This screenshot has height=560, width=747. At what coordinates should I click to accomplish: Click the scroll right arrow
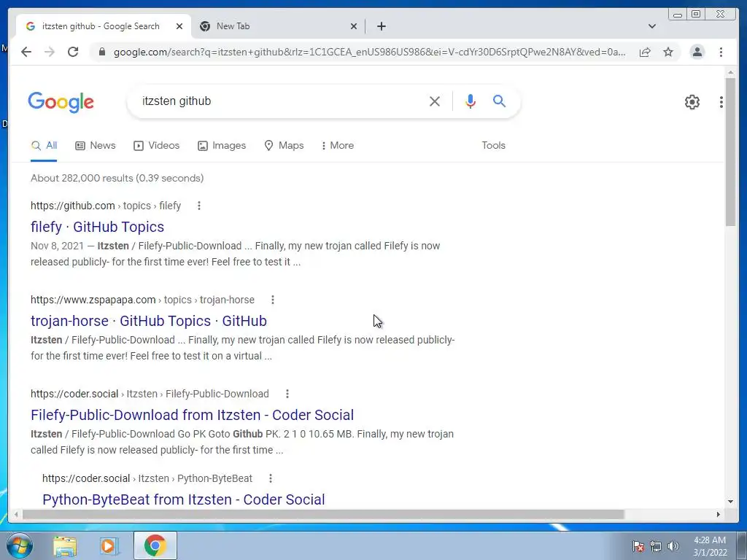719,514
